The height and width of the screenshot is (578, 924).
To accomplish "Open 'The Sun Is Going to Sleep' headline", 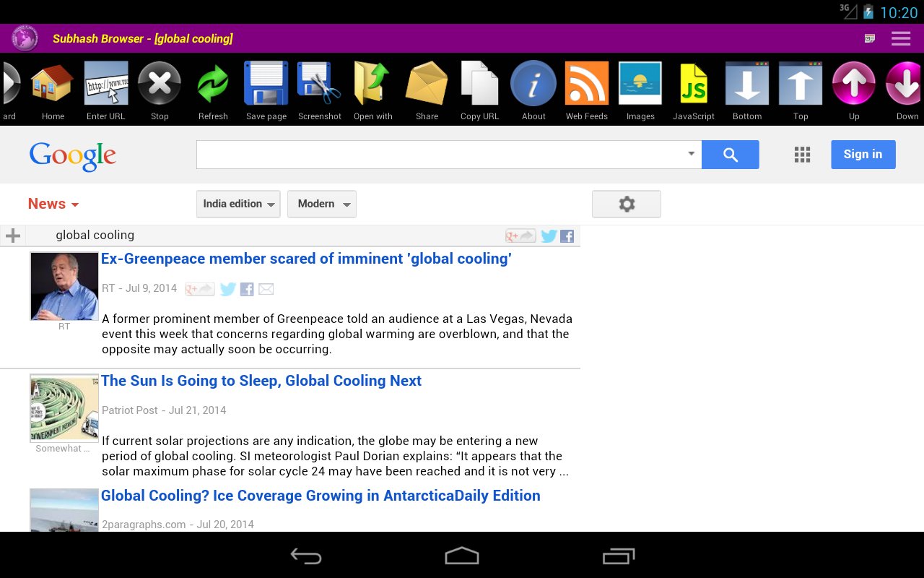I will (261, 381).
